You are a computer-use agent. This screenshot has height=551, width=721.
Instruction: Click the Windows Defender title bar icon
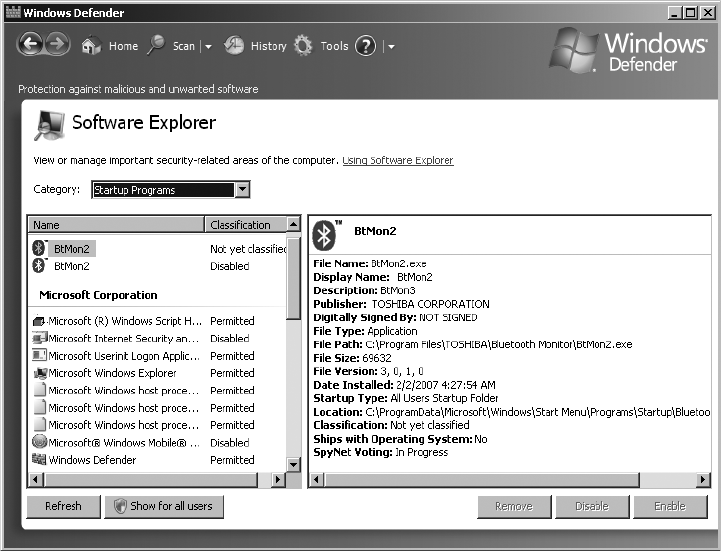pos(13,12)
